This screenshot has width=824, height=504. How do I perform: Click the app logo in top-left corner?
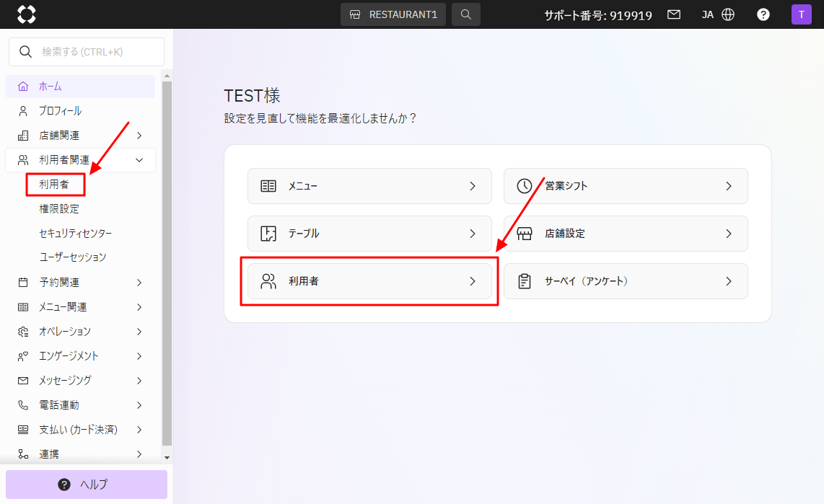(26, 14)
